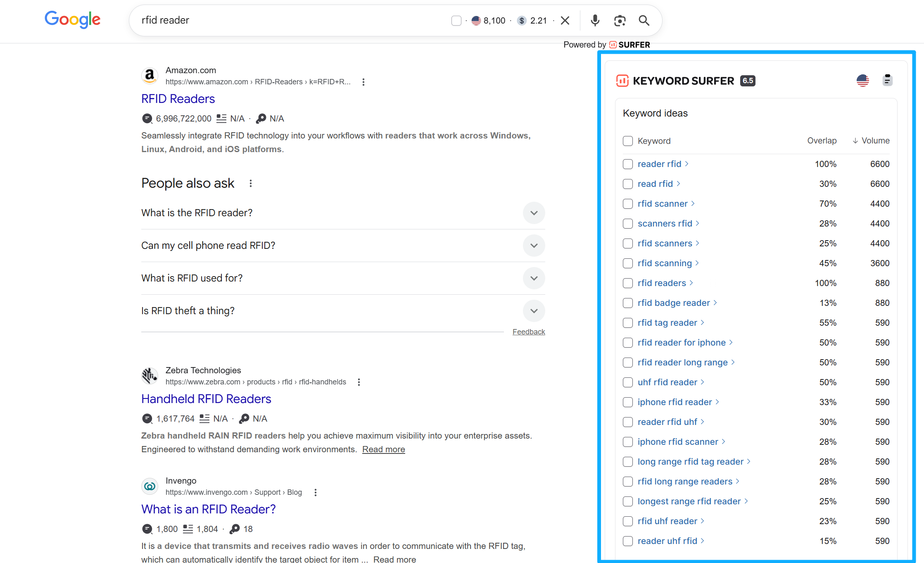Click the dollar CPC icon
Viewport: 924px width, 563px height.
pyautogui.click(x=522, y=20)
